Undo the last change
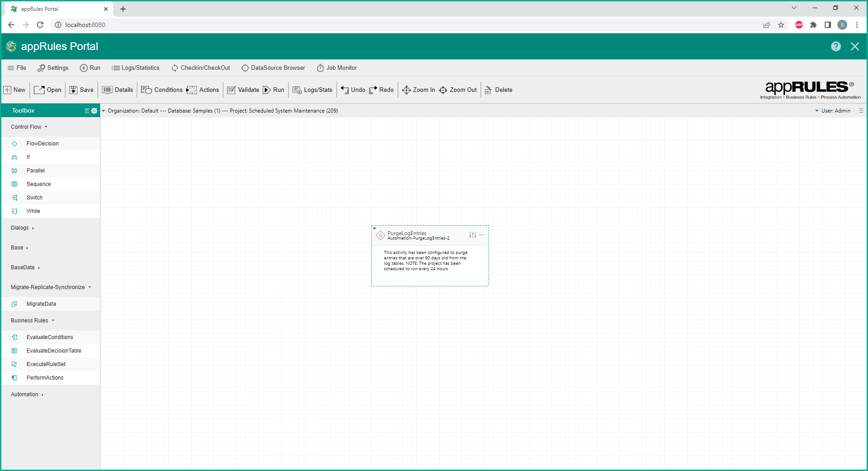 pos(353,90)
